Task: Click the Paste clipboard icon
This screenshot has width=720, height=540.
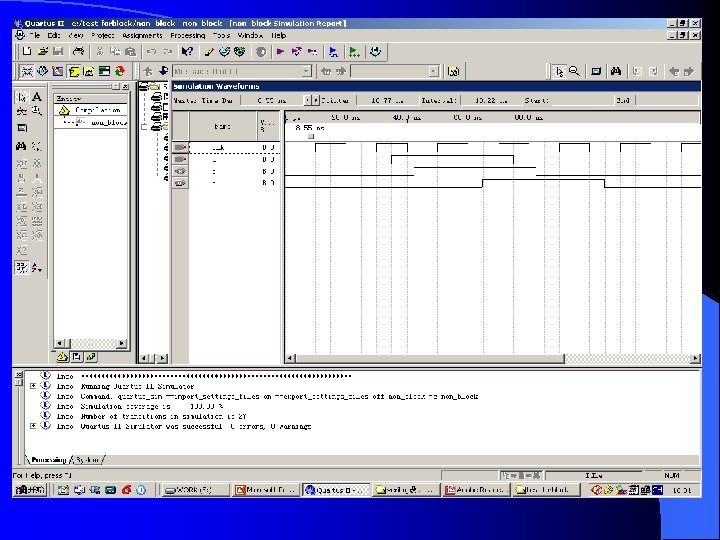Action: (130, 51)
